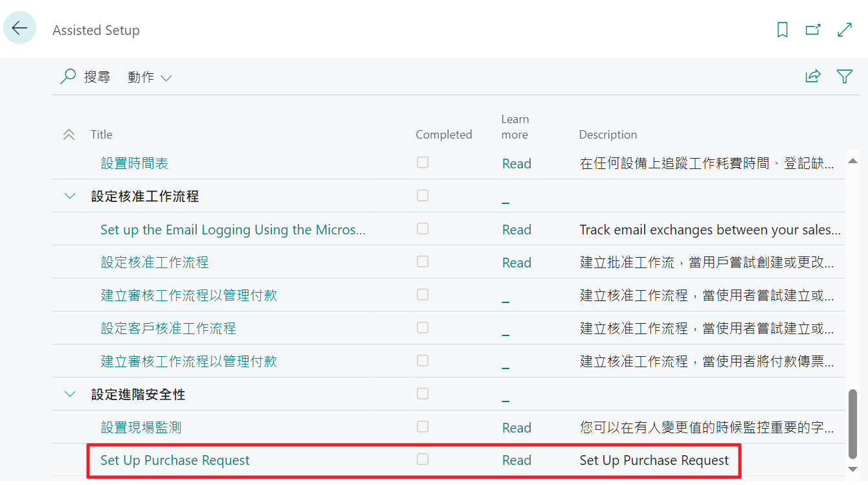
Task: Open the 設定客戶核准工作流程 setup link
Action: (168, 328)
